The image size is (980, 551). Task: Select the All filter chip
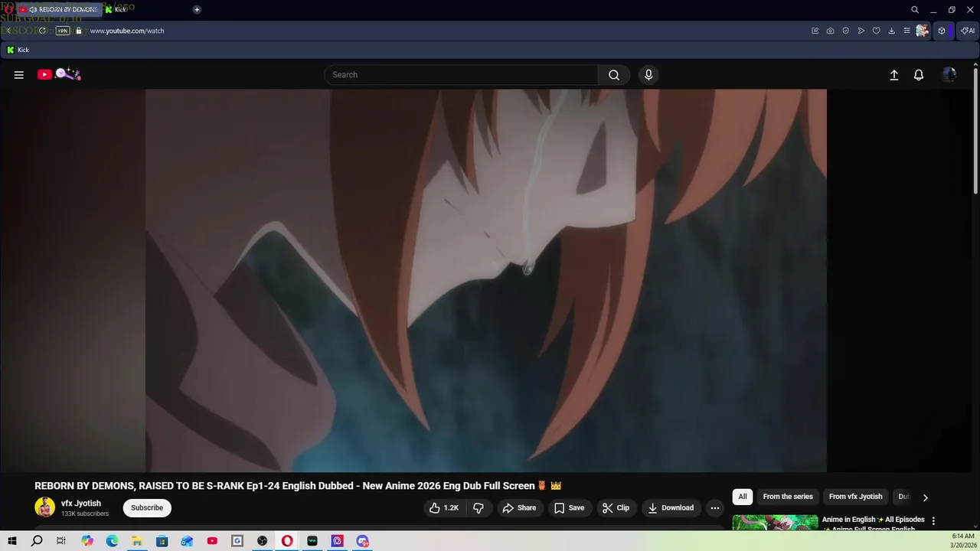tap(743, 497)
